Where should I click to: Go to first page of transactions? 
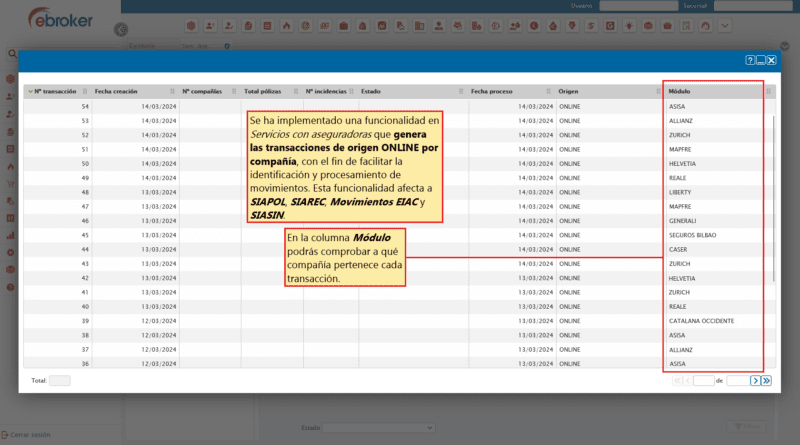pyautogui.click(x=677, y=381)
